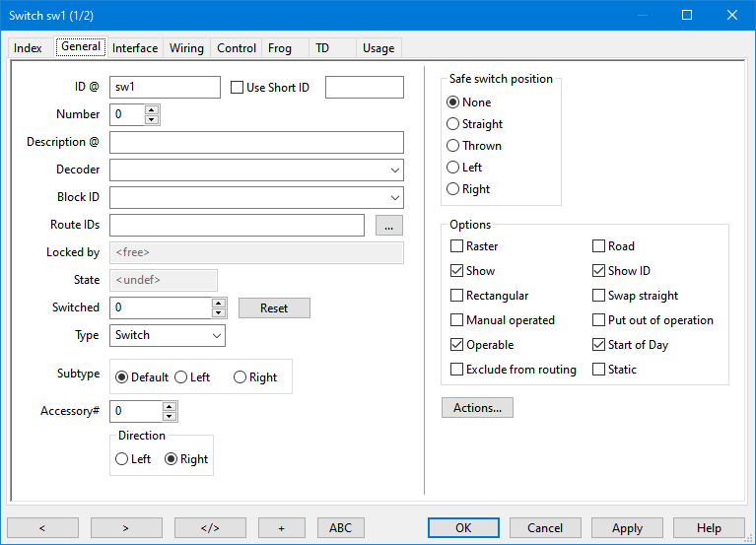Open Route IDs browse '...' button
This screenshot has width=756, height=545.
[x=389, y=226]
